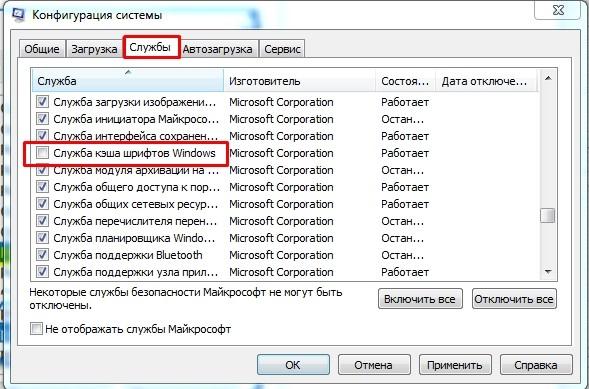Select row Служба загрузки изображени…
Image resolution: width=589 pixels, height=389 pixels.
click(x=285, y=102)
